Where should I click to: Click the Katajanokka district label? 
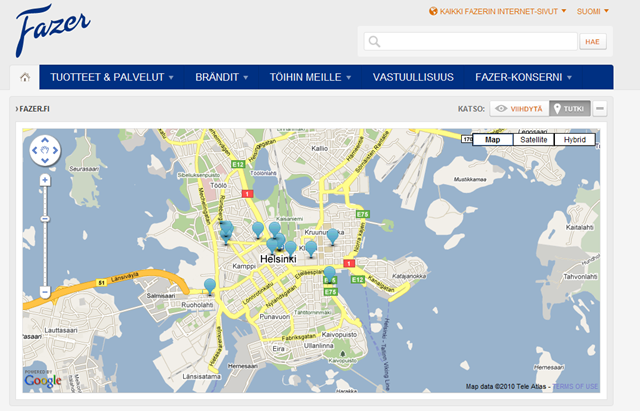click(409, 276)
